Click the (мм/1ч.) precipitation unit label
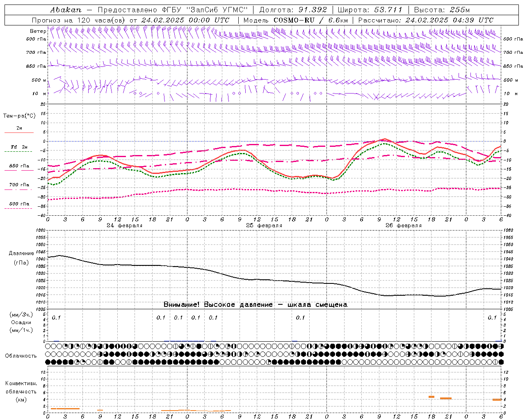The width and height of the screenshot is (525, 420). pos(21,330)
